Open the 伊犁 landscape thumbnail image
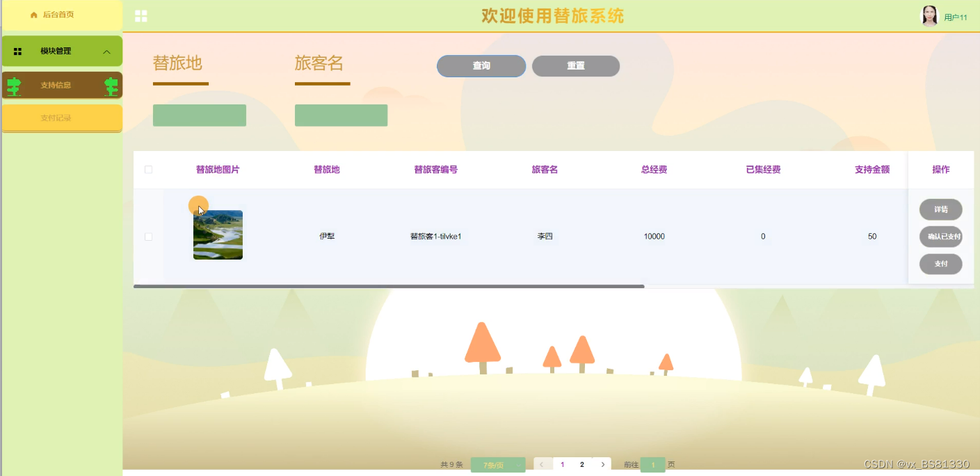Viewport: 980px width, 476px height. (x=218, y=235)
